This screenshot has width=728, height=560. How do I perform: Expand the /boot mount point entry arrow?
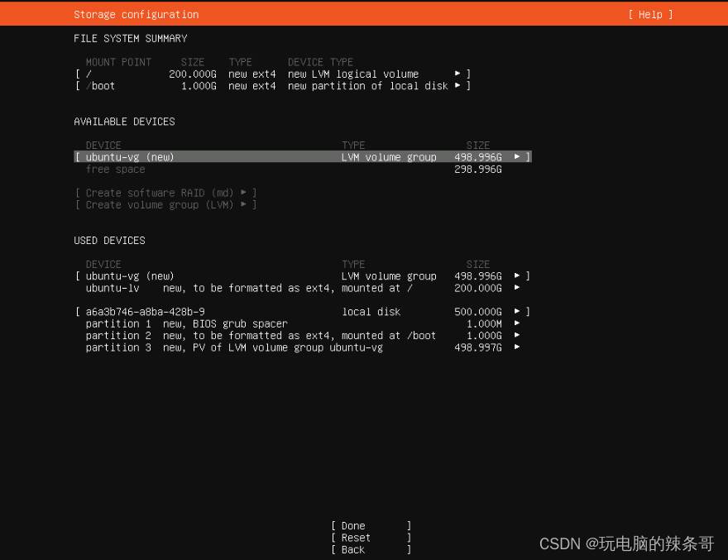coord(457,86)
